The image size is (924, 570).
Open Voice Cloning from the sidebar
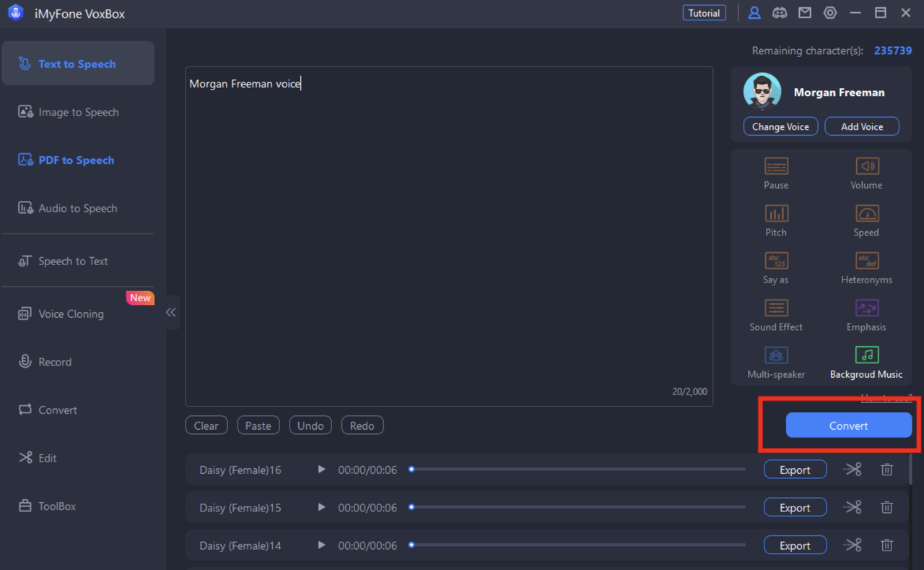point(70,314)
